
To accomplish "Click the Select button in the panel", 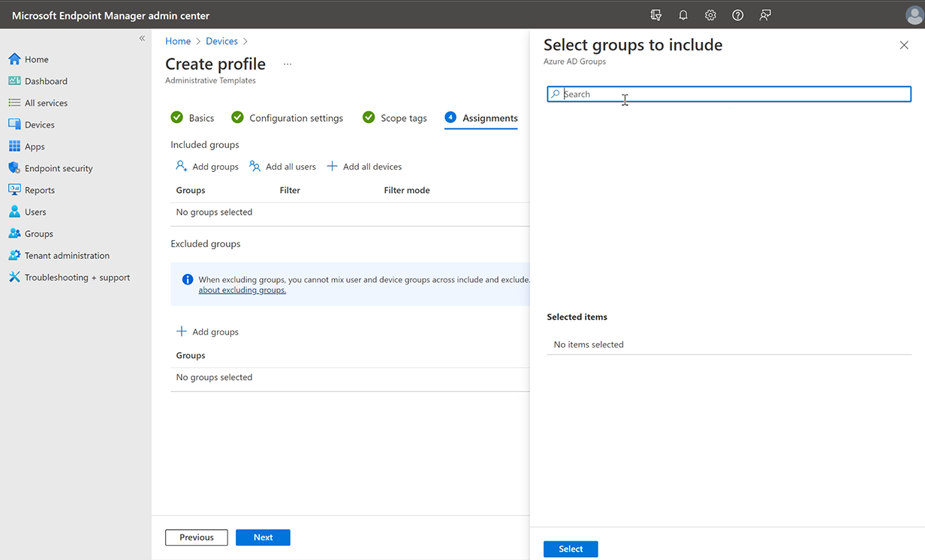I will (571, 549).
